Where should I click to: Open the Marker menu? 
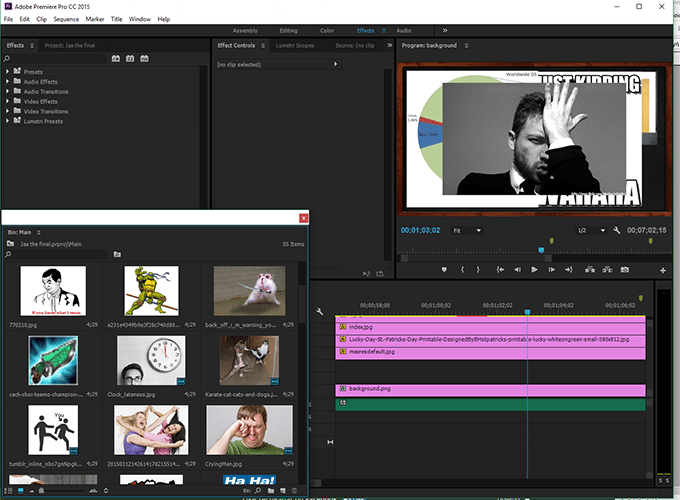pos(95,19)
